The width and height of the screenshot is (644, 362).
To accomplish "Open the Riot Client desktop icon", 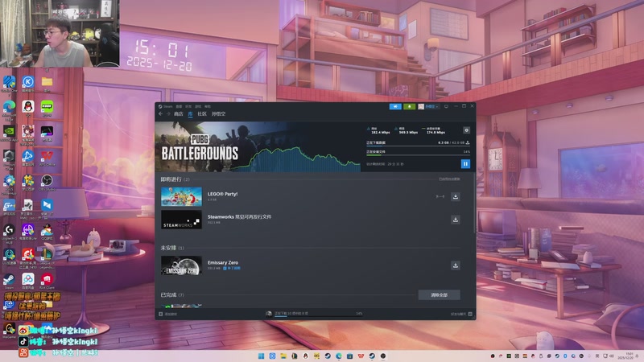I will point(47,281).
